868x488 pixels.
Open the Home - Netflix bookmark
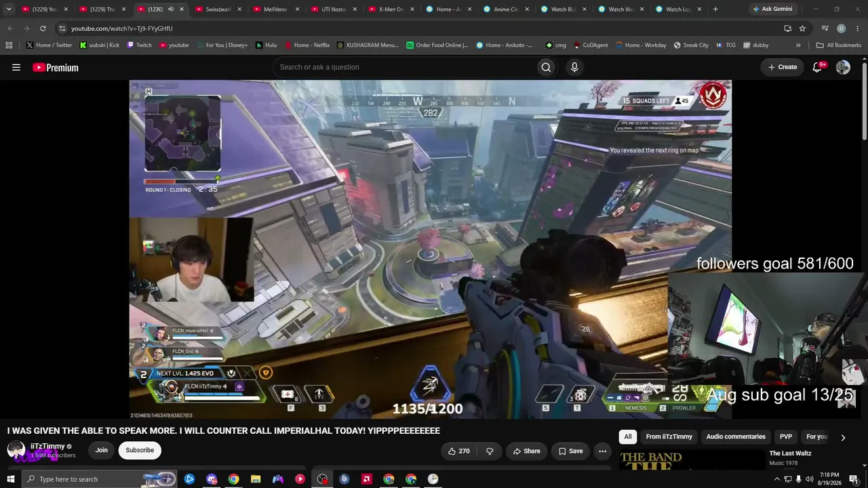coord(307,45)
